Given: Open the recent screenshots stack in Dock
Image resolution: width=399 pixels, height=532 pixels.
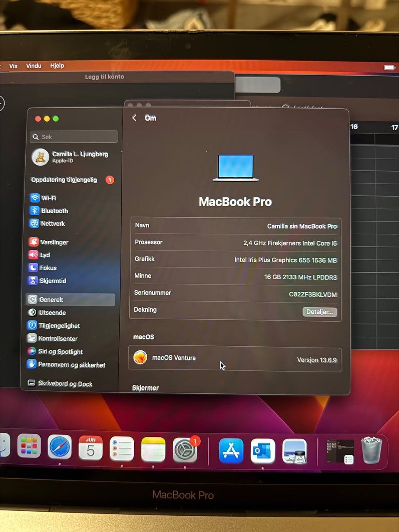Looking at the screenshot, I should click(340, 452).
